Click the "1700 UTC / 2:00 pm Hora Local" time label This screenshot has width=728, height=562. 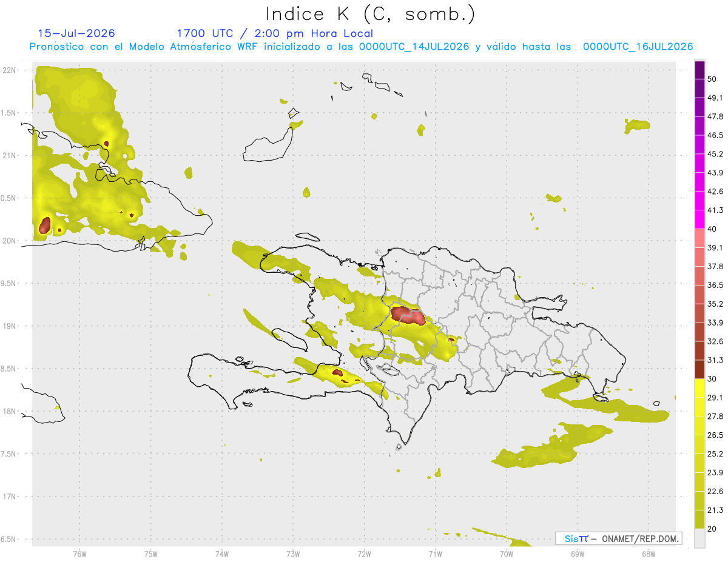coord(275,33)
